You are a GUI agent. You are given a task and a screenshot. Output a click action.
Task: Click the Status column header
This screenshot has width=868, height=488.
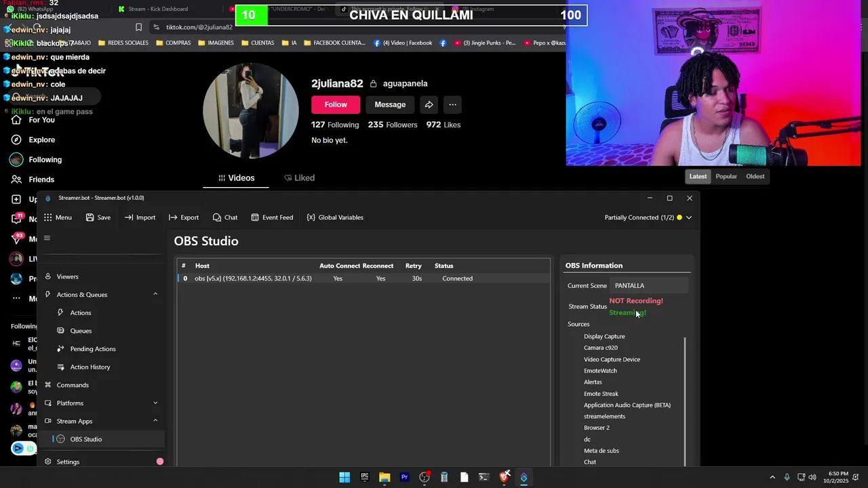pyautogui.click(x=443, y=266)
